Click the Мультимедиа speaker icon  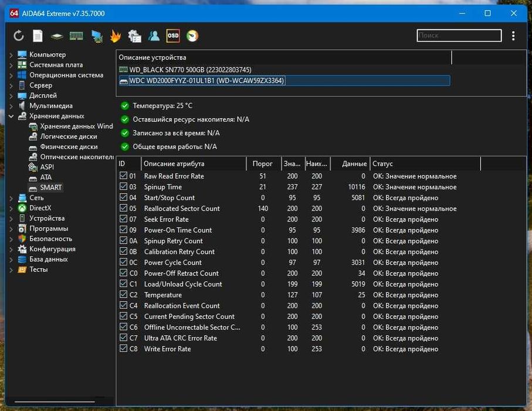22,106
